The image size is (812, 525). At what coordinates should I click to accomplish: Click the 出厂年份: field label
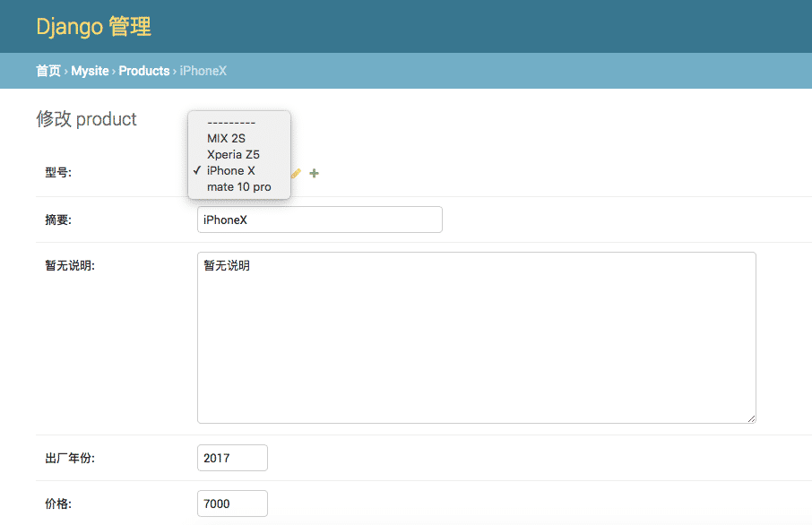pyautogui.click(x=70, y=458)
